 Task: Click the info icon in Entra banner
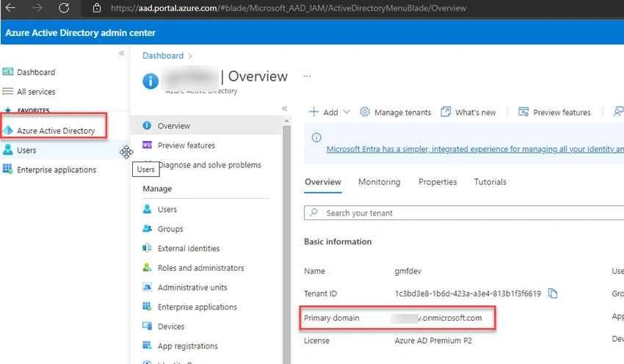click(316, 138)
